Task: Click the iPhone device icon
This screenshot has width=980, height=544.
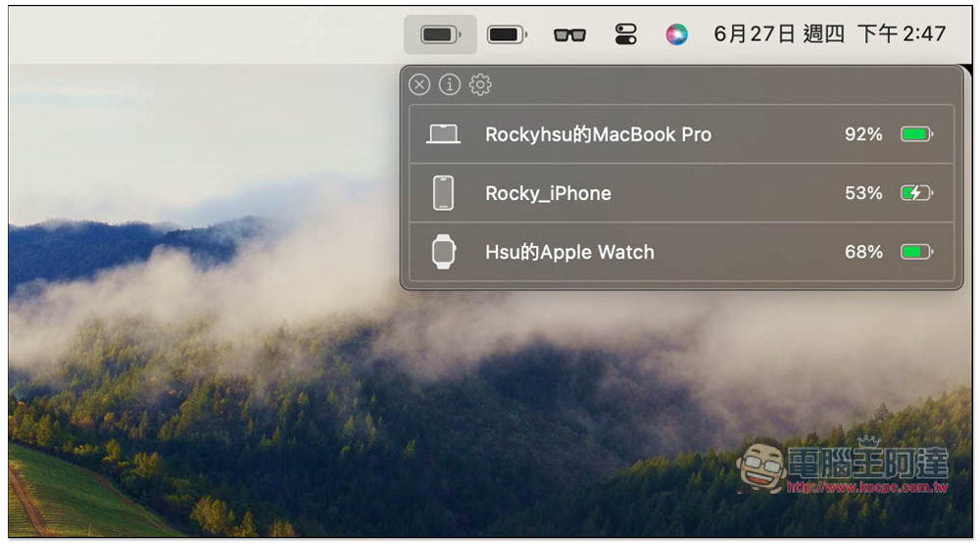Action: click(443, 192)
